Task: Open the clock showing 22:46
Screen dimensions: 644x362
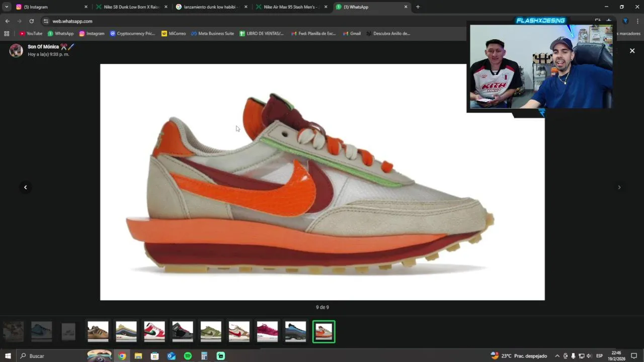Action: coord(616,356)
